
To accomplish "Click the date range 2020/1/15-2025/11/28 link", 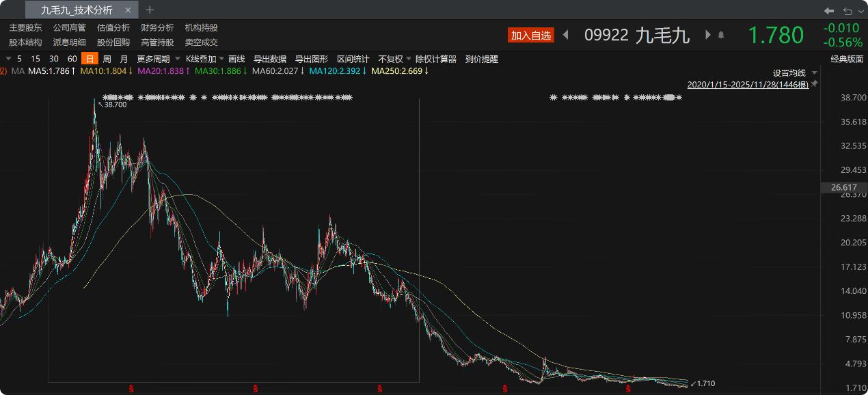I will 748,85.
